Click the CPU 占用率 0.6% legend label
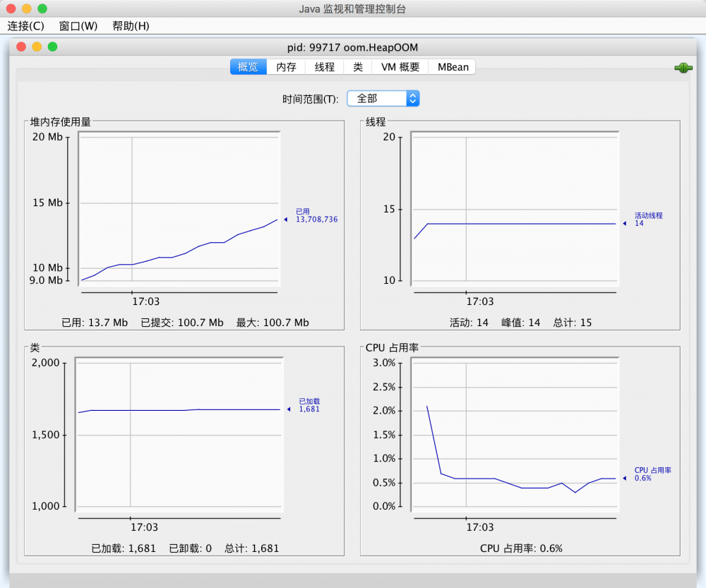 (652, 474)
